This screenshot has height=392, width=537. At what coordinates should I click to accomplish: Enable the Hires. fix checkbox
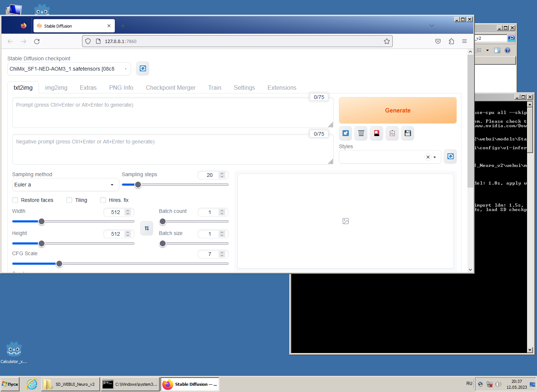pos(103,200)
